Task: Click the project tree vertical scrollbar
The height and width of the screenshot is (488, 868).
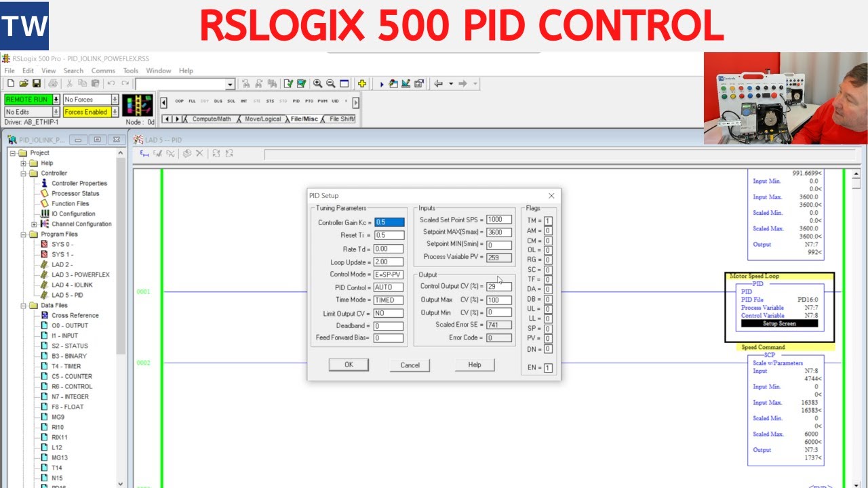Action: pos(121,317)
